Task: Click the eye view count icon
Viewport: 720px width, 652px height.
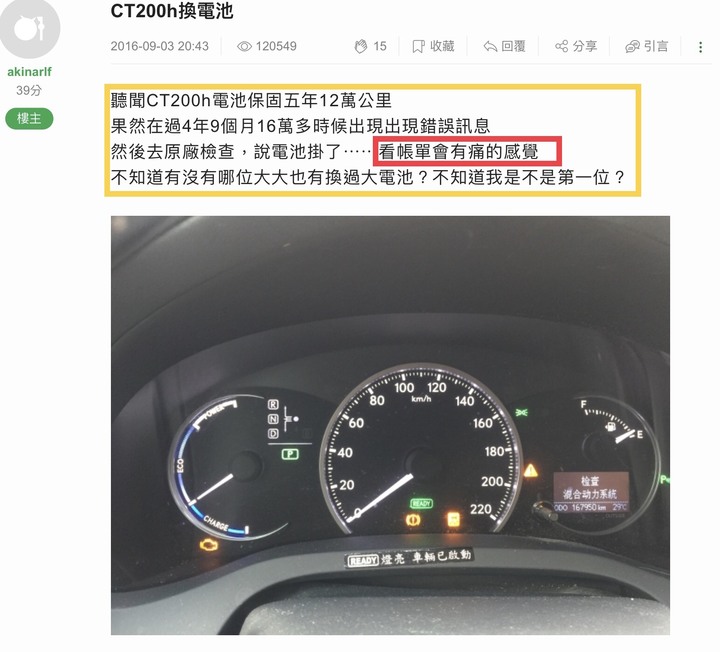Action: (244, 46)
